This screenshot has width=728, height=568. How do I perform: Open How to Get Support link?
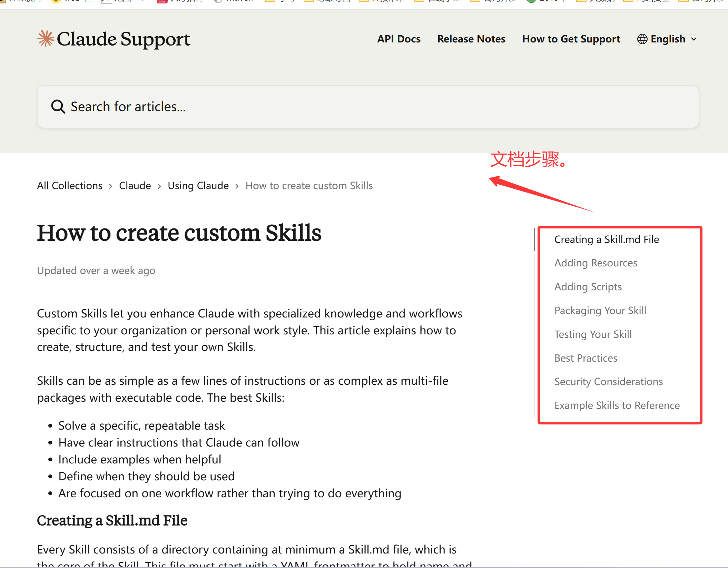tap(571, 39)
